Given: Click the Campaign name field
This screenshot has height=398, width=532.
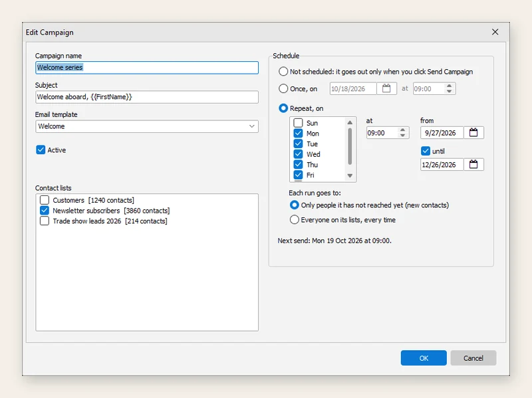Looking at the screenshot, I should coord(147,68).
